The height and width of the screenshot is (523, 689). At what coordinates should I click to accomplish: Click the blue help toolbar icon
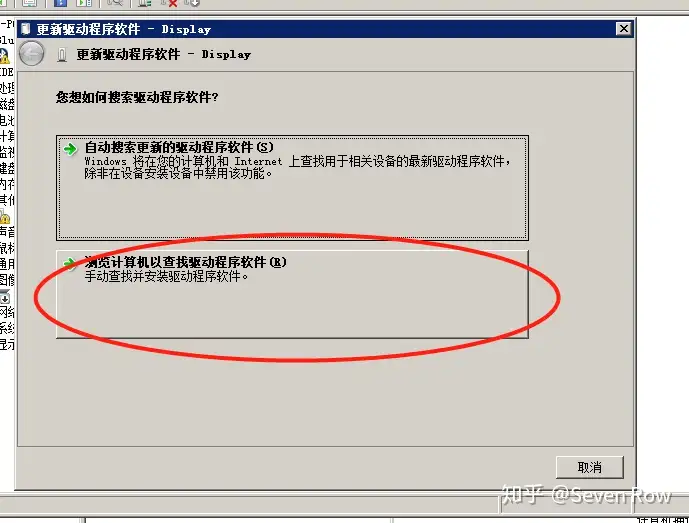[60, 3]
